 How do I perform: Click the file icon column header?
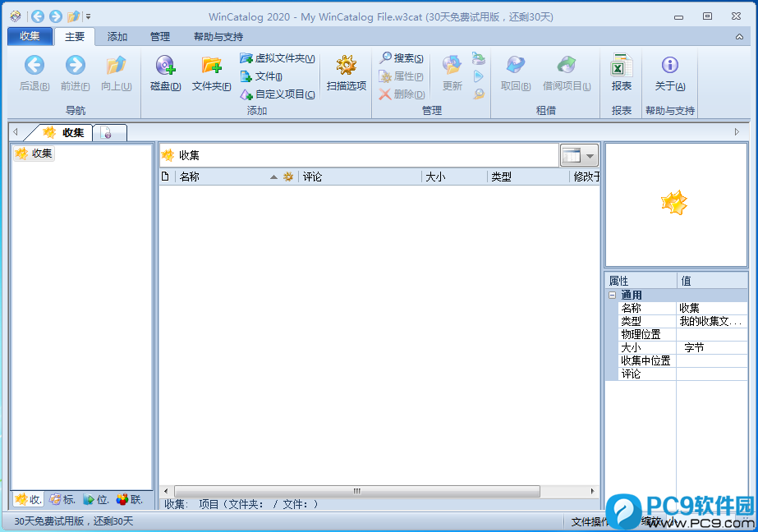tap(165, 177)
